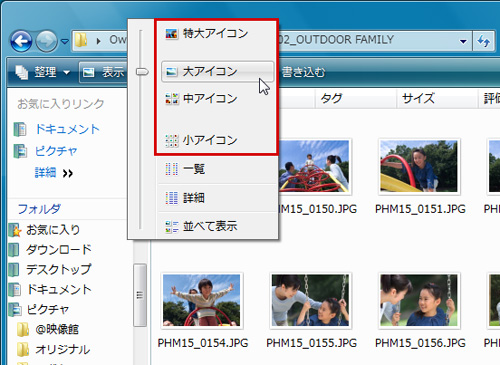Refresh the folder view
The width and height of the screenshot is (500, 365).
[483, 41]
